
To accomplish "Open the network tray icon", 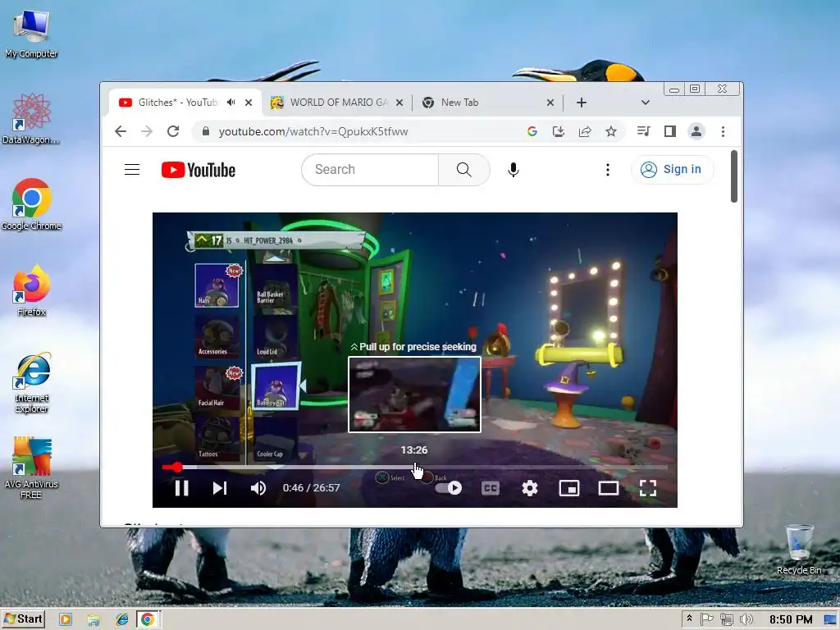I will point(727,619).
